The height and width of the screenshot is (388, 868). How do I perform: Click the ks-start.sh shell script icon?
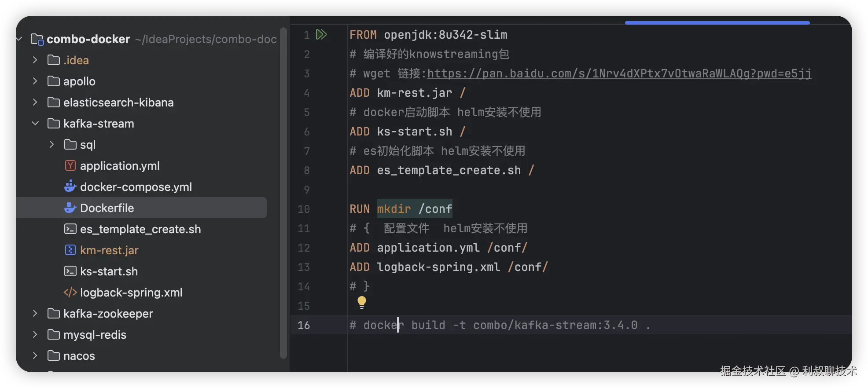click(70, 271)
